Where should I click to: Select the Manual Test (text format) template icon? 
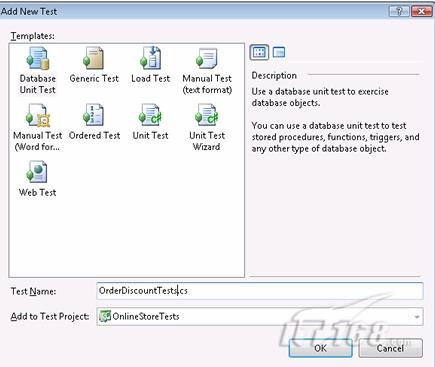[207, 59]
